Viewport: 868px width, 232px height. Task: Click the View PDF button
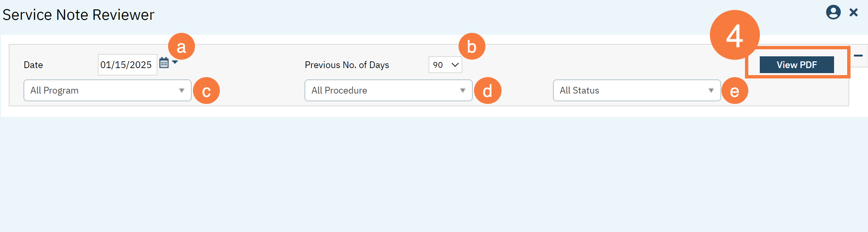[x=796, y=65]
